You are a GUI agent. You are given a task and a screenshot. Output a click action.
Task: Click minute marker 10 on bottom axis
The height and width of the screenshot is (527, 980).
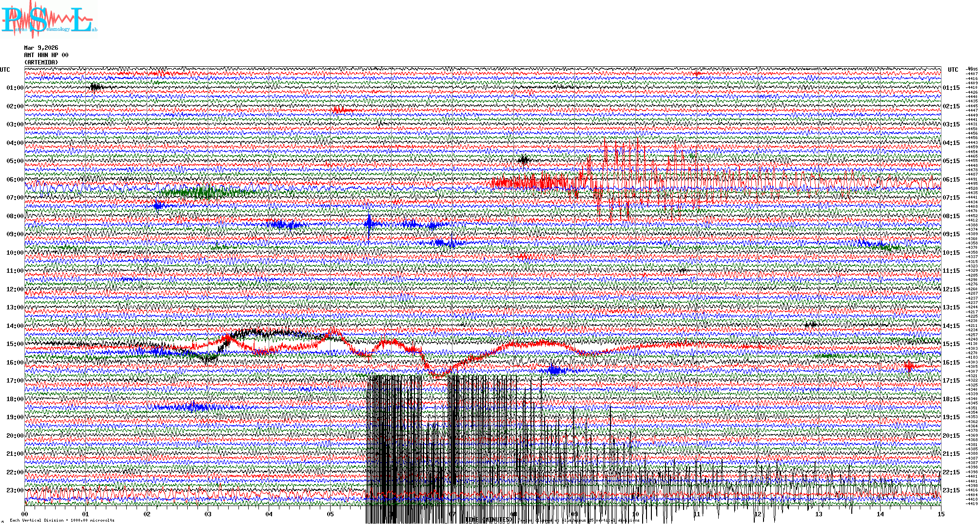click(635, 514)
